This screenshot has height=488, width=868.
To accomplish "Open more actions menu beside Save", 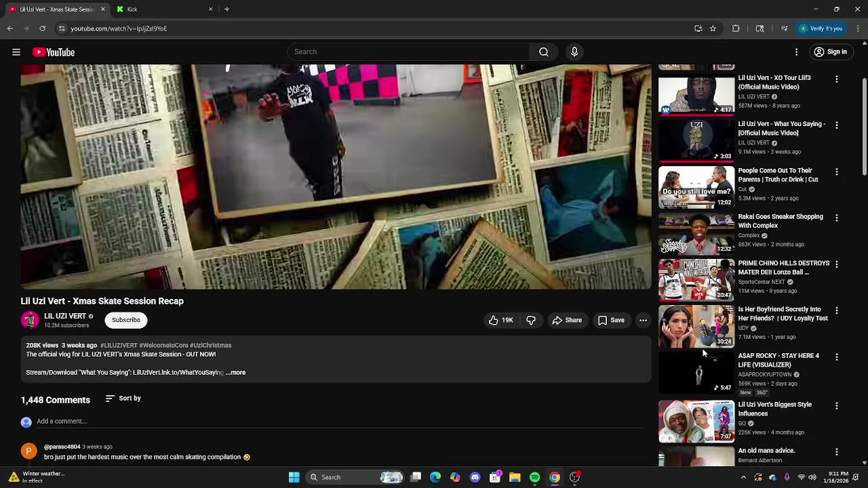I will coord(643,321).
